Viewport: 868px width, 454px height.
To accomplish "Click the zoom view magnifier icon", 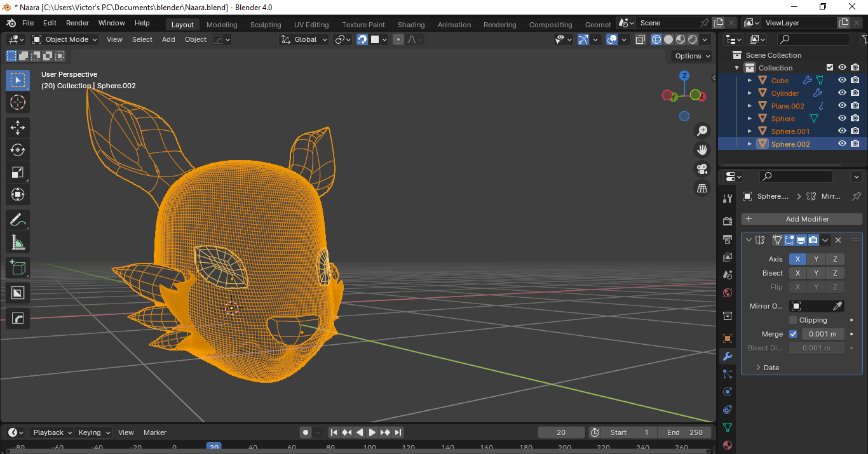I will (x=702, y=131).
